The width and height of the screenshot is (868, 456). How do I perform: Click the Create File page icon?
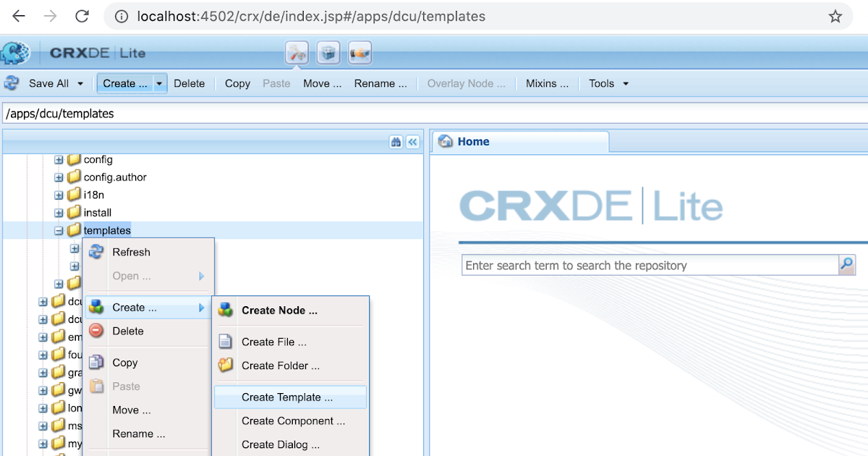226,342
